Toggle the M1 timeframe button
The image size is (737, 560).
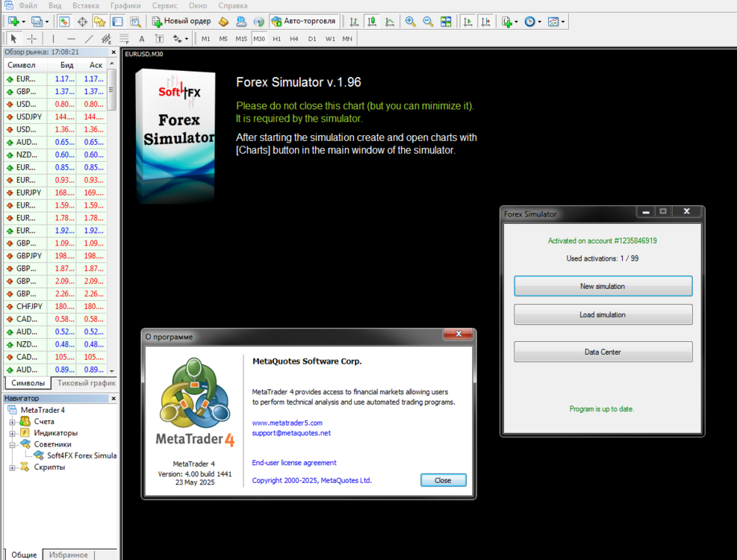tap(206, 39)
